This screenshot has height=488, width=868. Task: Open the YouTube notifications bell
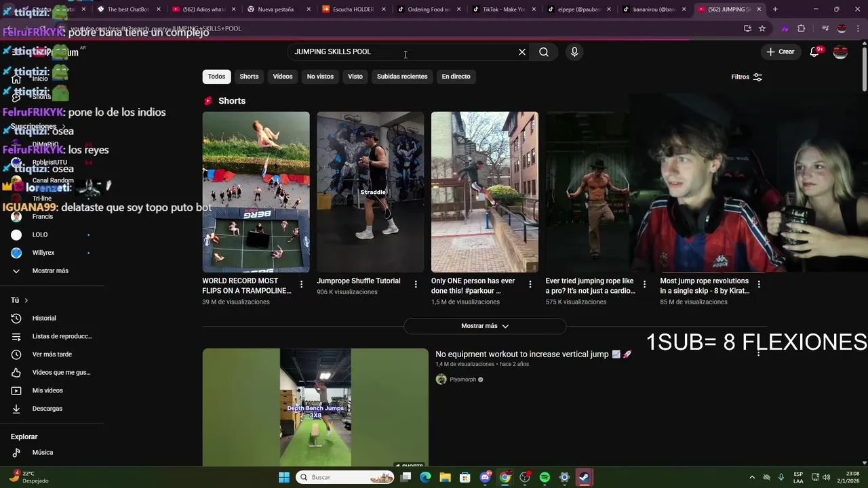[x=816, y=52]
